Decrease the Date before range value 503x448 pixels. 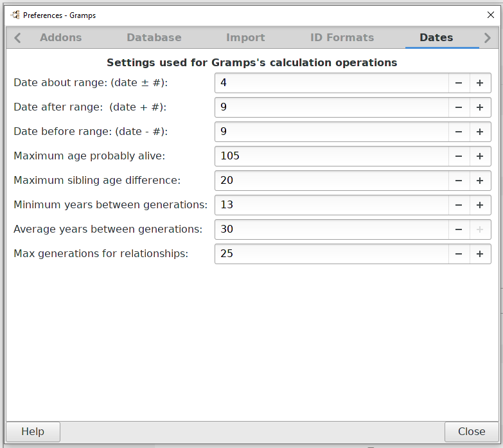coord(459,132)
